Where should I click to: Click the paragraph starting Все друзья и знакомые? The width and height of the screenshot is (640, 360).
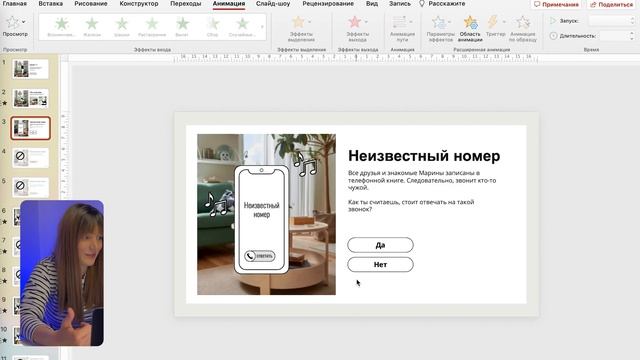click(x=422, y=180)
